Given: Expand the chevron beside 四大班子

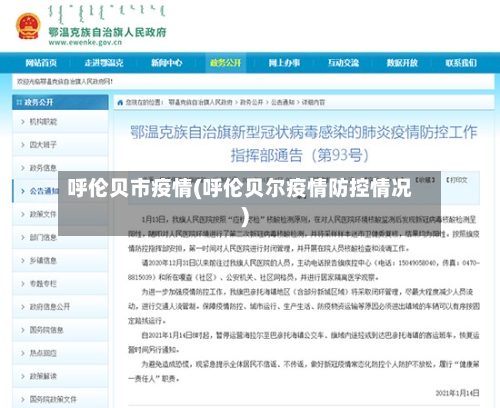Looking at the screenshot, I should click(x=23, y=145).
